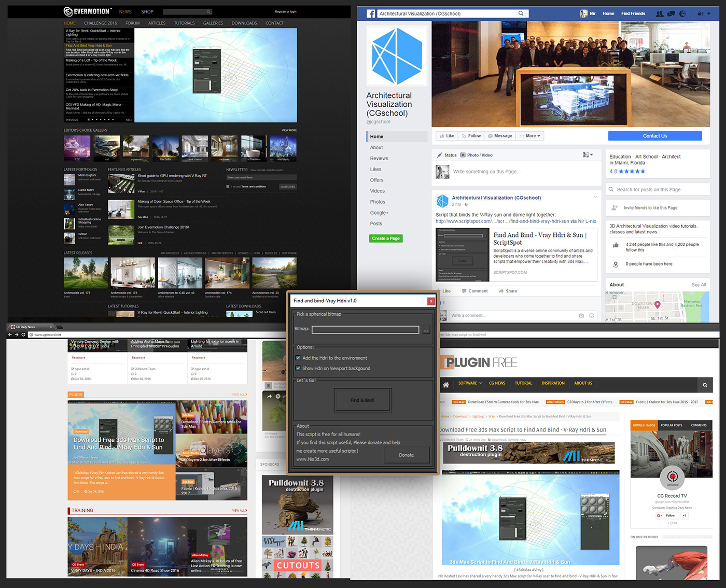This screenshot has height=588, width=726.
Task: Click back arrow in CG Daily News browser
Action: pos(10,334)
